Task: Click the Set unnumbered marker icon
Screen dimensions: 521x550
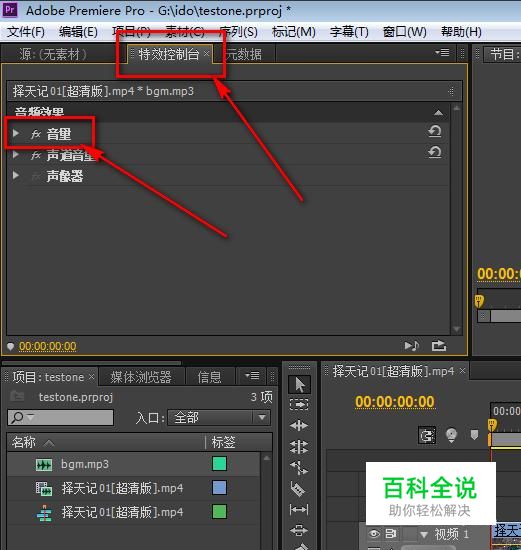Action: pyautogui.click(x=474, y=435)
